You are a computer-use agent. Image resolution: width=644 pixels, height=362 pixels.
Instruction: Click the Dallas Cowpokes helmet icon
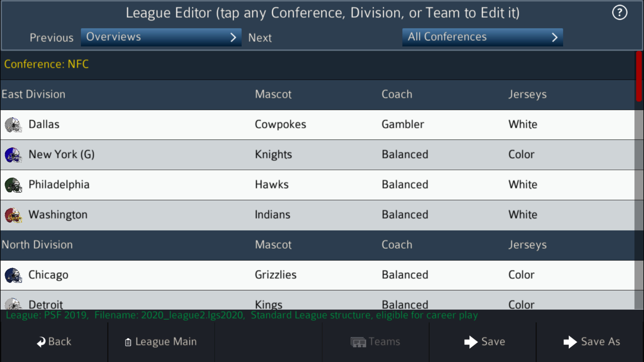tap(13, 124)
